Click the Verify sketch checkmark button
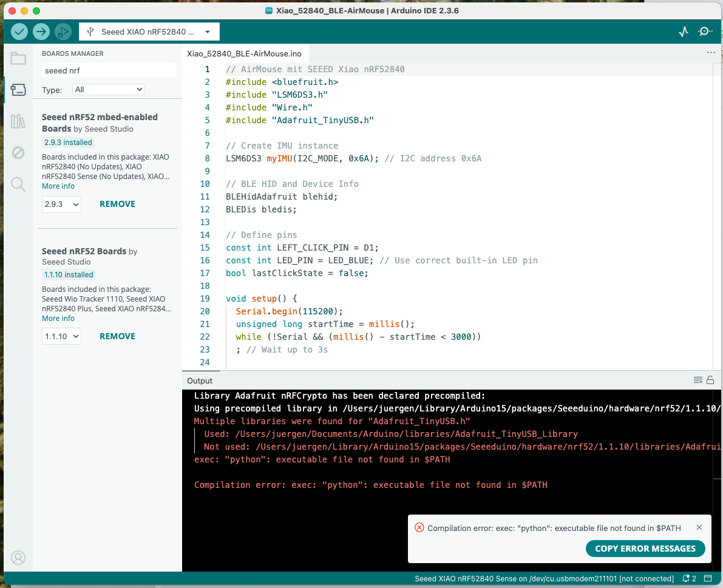The width and height of the screenshot is (723, 588). 19,32
